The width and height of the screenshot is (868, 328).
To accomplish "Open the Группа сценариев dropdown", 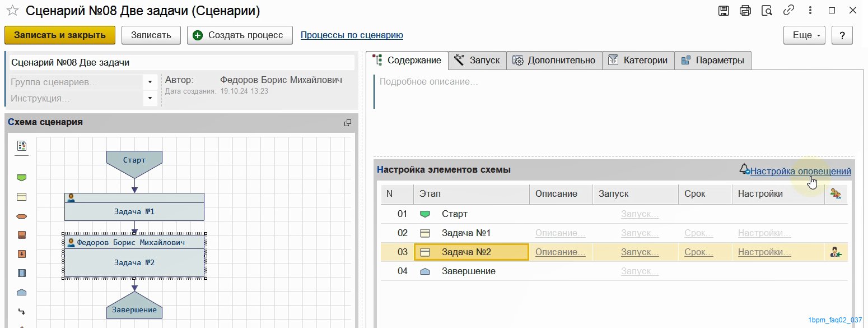I will click(x=150, y=82).
